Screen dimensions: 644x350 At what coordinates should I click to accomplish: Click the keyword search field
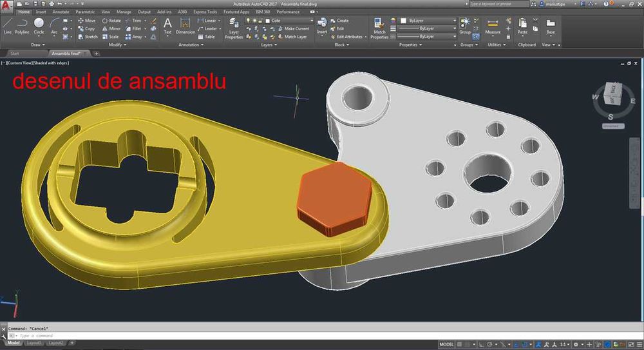point(498,4)
